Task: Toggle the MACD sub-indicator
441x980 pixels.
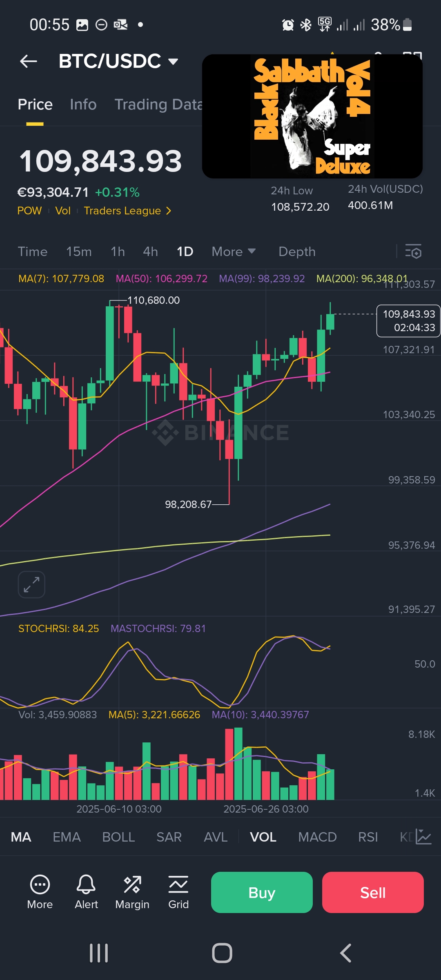Action: (317, 837)
